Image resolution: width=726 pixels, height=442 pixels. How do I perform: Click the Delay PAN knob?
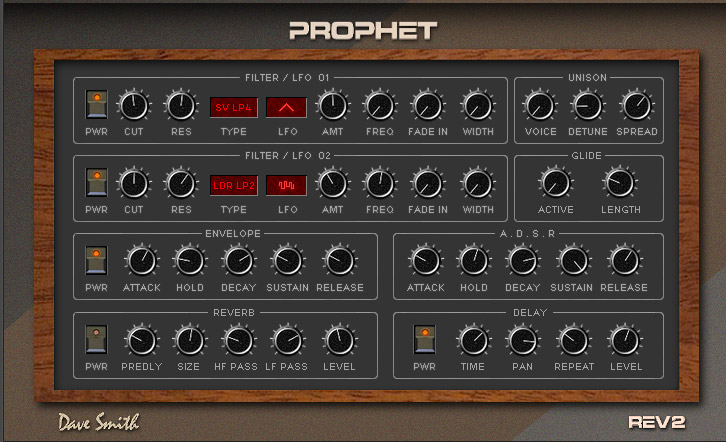tap(523, 340)
